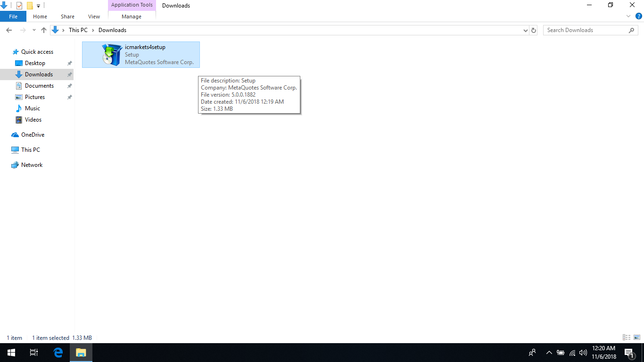This screenshot has height=362, width=644.
Task: Open Desktop in the navigation pane
Action: pyautogui.click(x=35, y=63)
